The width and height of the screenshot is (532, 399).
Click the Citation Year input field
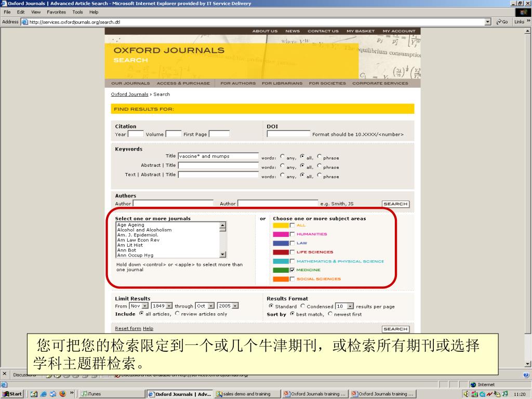[136, 134]
